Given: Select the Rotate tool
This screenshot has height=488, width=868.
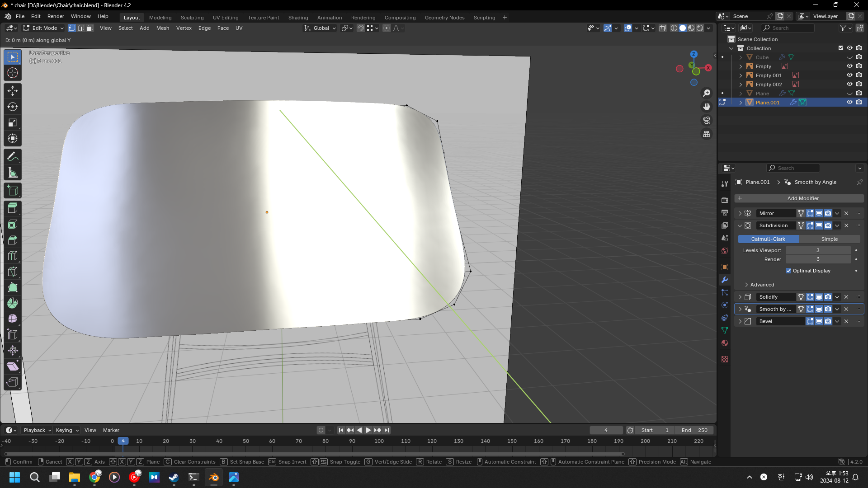Looking at the screenshot, I should pyautogui.click(x=13, y=107).
